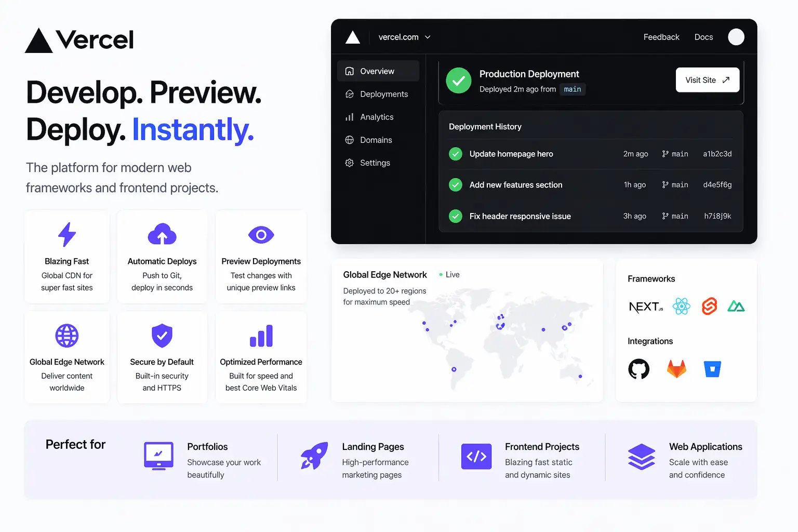
Task: Switch to the Overview tab
Action: 378,71
